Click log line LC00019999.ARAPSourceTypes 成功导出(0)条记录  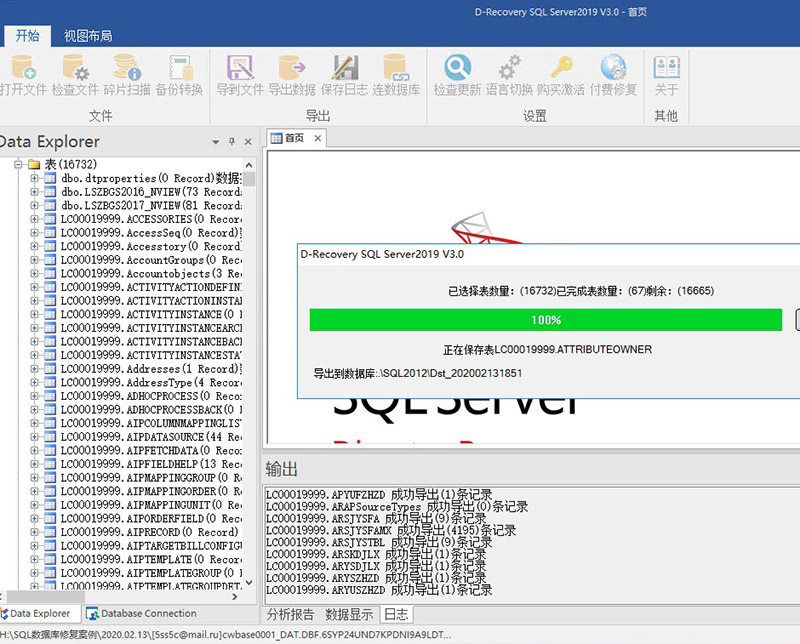[x=397, y=507]
